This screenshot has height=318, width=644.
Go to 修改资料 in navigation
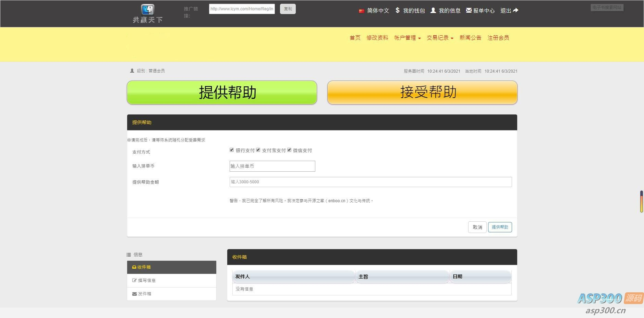[x=377, y=38]
